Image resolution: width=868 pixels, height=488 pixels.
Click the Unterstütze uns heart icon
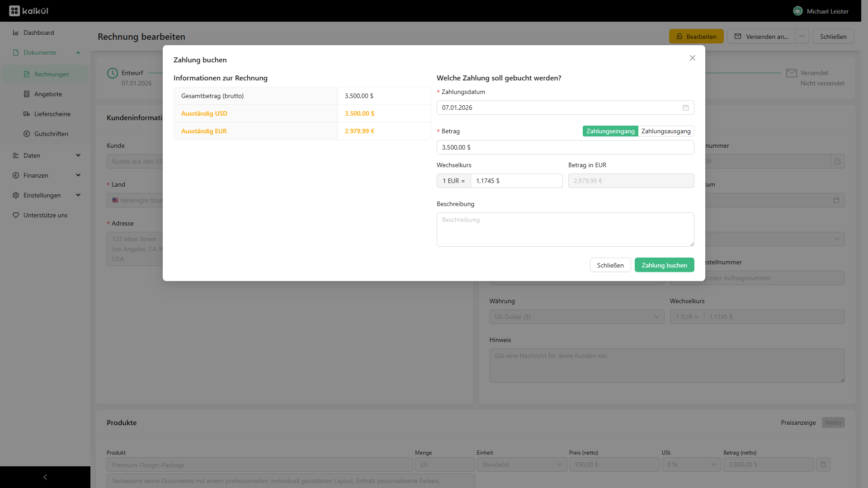click(16, 215)
